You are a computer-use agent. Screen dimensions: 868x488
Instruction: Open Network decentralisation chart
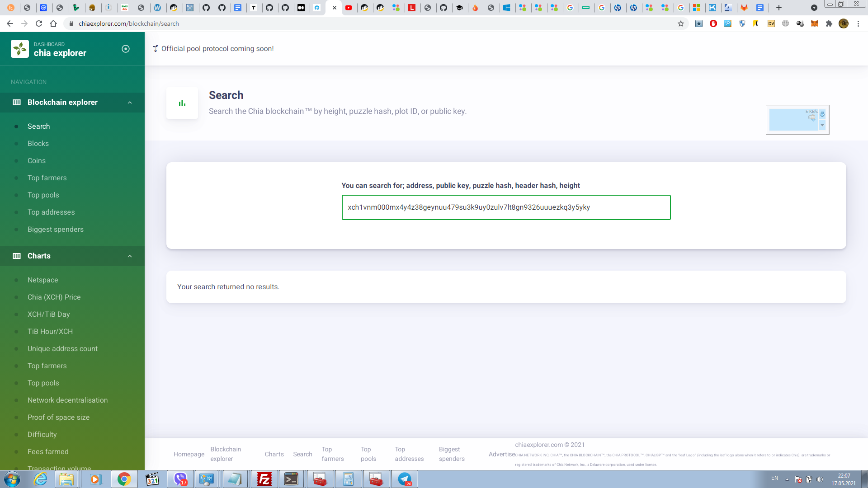pyautogui.click(x=68, y=400)
